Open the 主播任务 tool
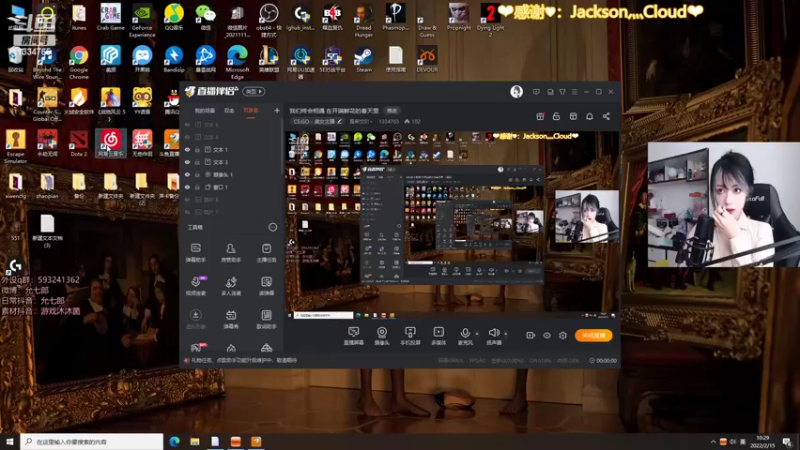Screen dimensions: 800x450 [266, 253]
